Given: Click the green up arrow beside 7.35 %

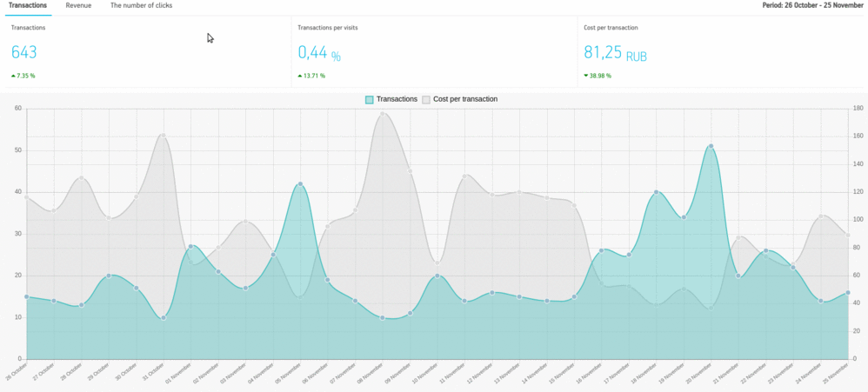Looking at the screenshot, I should [13, 76].
